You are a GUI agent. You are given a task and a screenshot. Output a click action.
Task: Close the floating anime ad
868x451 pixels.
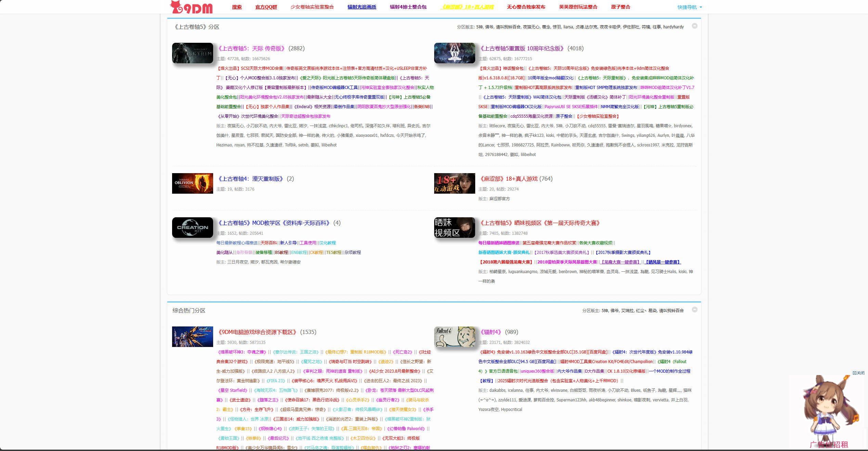(x=858, y=373)
